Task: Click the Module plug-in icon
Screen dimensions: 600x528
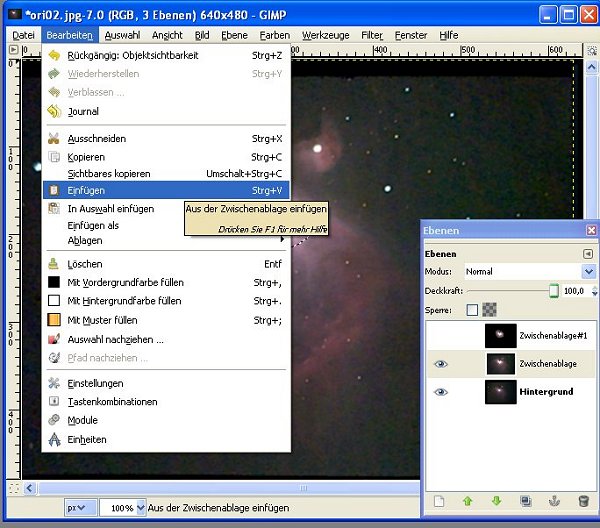Action: pos(54,420)
